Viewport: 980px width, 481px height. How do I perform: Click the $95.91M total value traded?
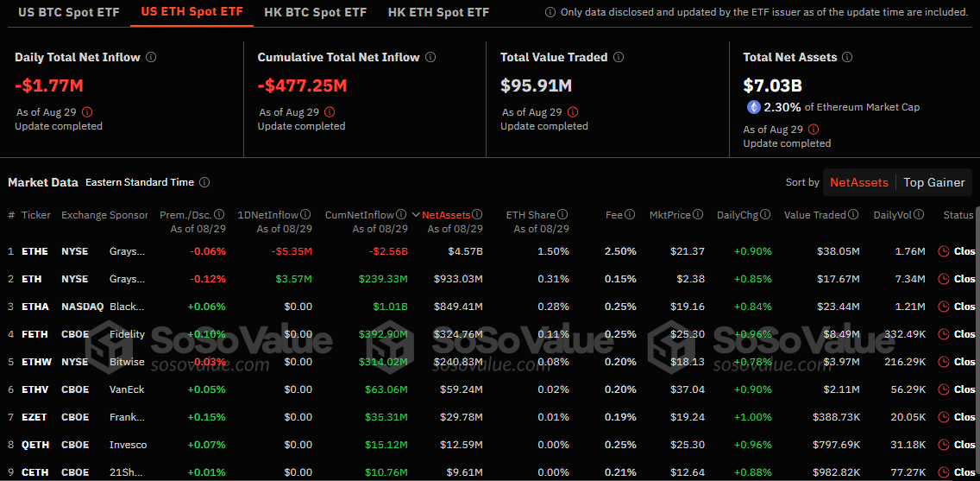[x=537, y=85]
